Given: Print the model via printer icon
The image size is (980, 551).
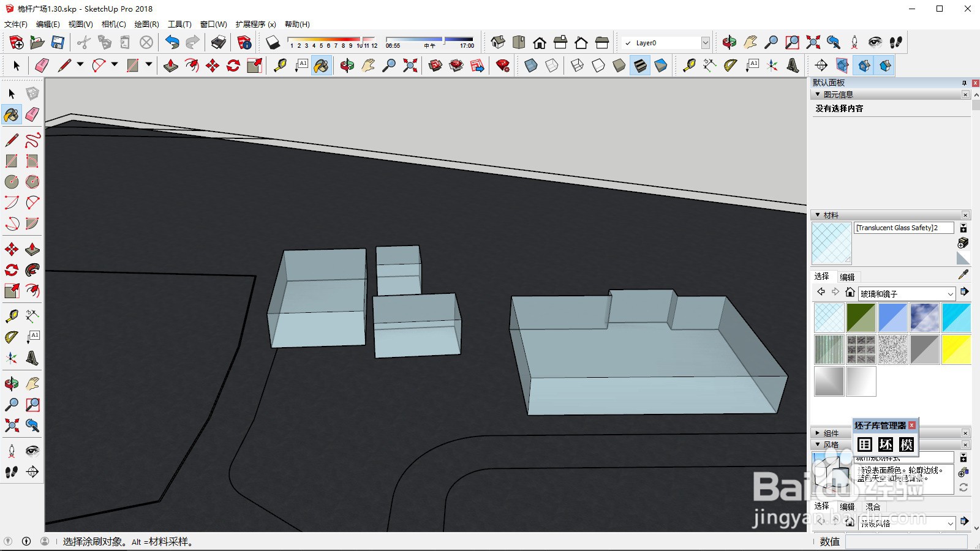Looking at the screenshot, I should click(218, 42).
